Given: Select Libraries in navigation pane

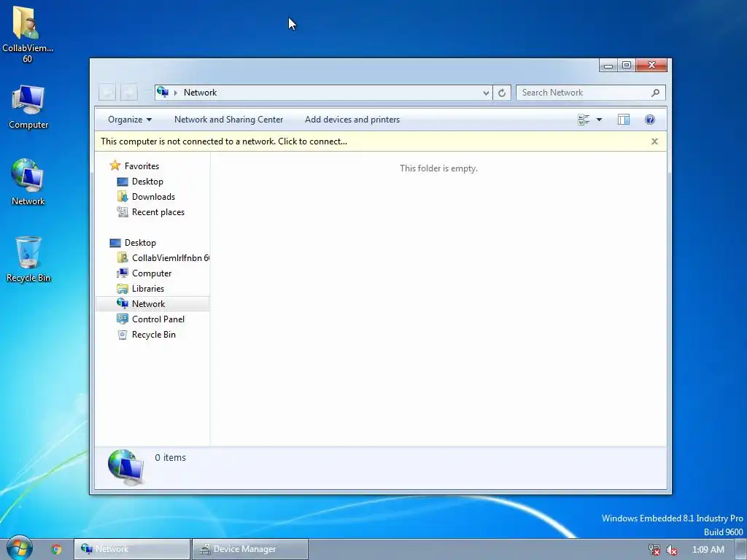Looking at the screenshot, I should tap(147, 289).
